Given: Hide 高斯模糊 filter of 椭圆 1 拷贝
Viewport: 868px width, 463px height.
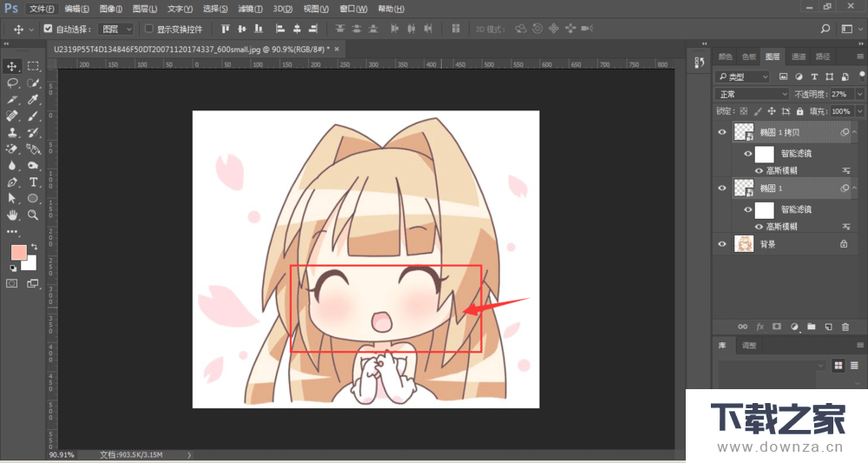Looking at the screenshot, I should pos(759,170).
